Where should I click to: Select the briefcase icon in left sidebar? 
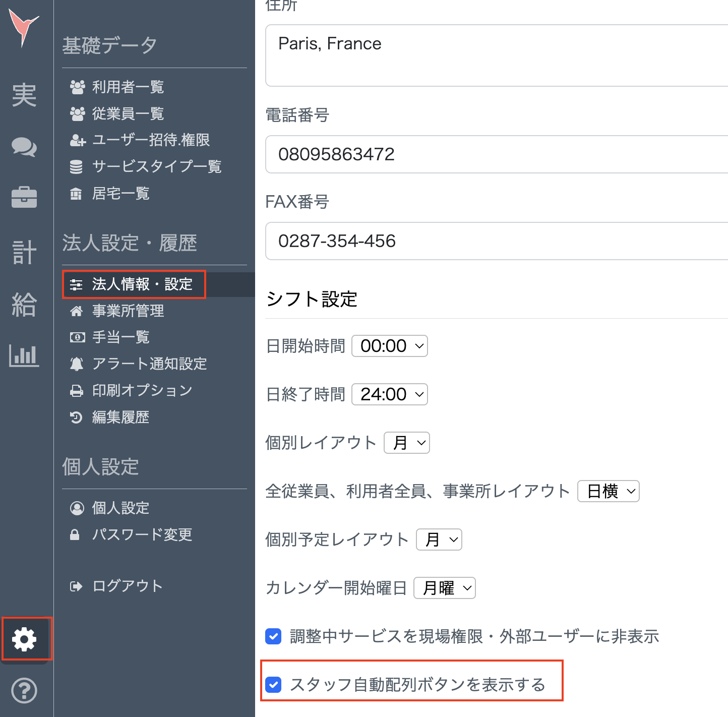[x=24, y=197]
